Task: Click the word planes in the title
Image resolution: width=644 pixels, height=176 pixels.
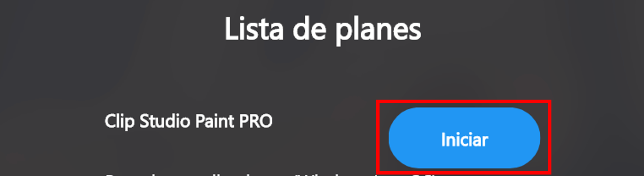Action: [378, 30]
